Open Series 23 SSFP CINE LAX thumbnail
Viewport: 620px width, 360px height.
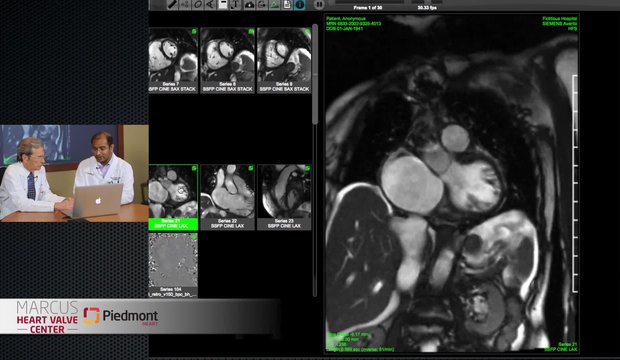click(x=284, y=197)
